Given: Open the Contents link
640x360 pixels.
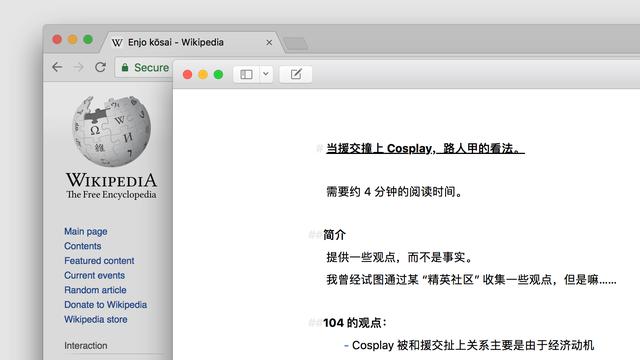Looking at the screenshot, I should click(x=82, y=246).
